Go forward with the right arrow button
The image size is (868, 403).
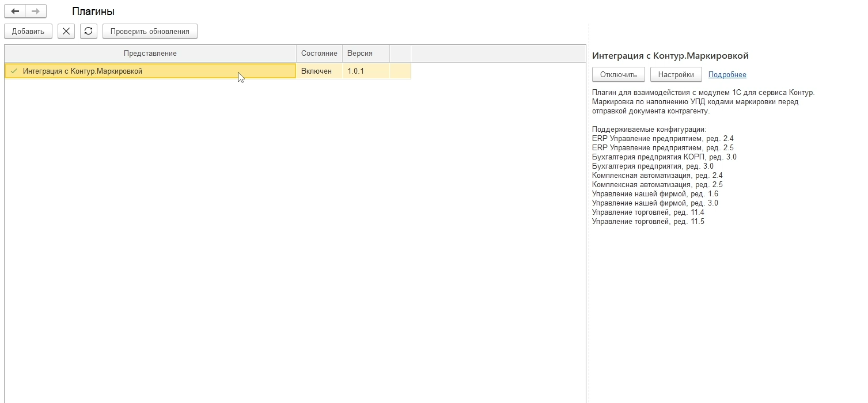36,11
